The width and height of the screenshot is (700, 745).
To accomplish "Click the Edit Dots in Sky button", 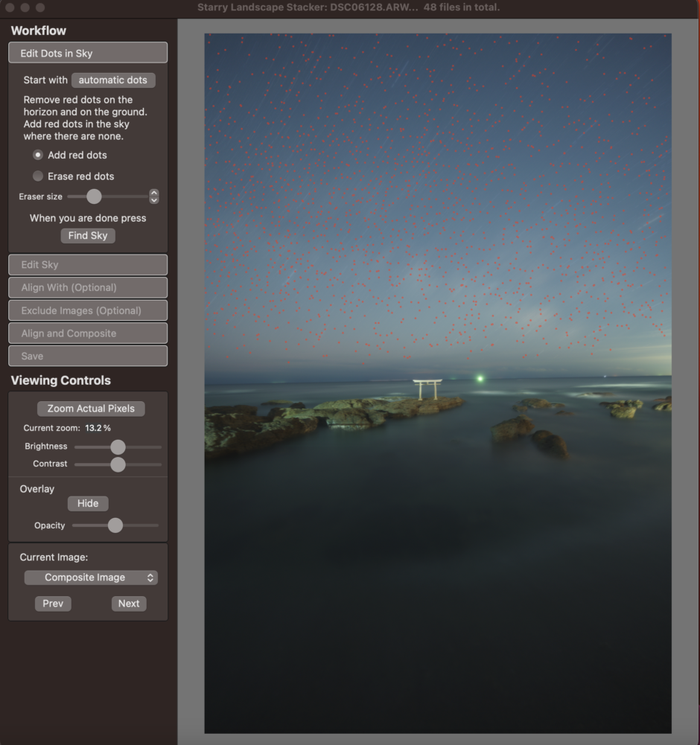I will pyautogui.click(x=87, y=52).
